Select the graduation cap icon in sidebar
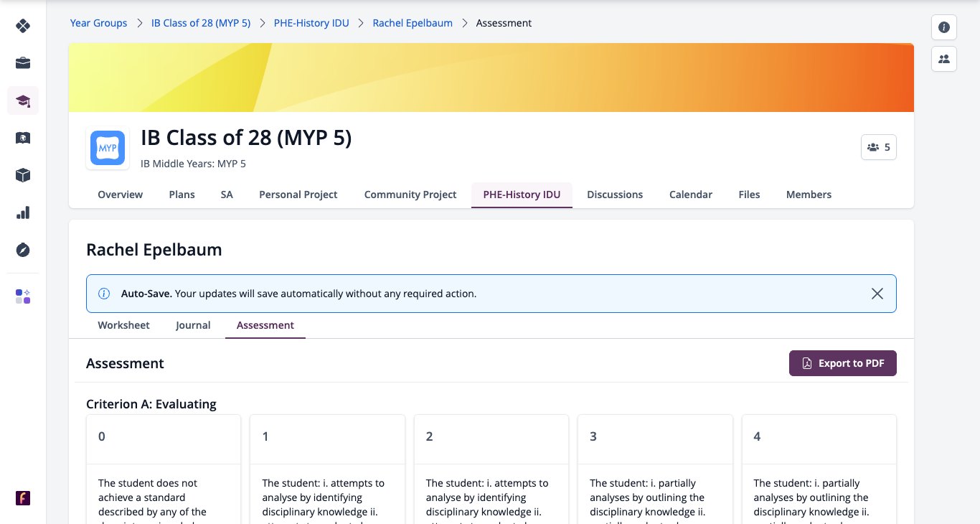 [x=23, y=100]
